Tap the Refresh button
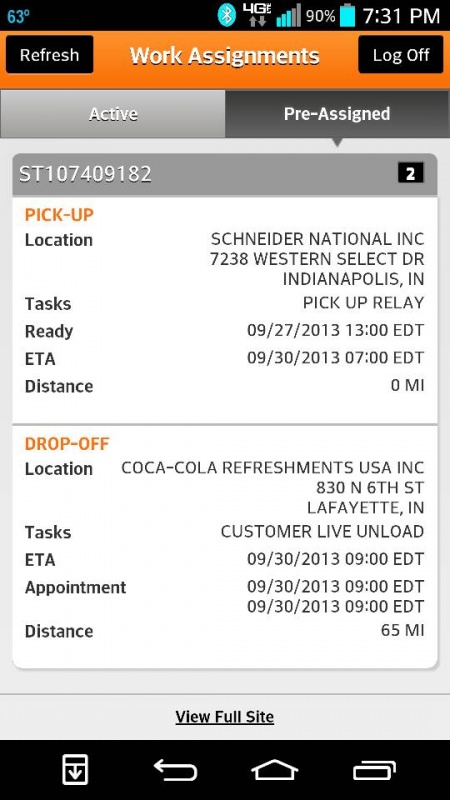The image size is (450, 800). (49, 55)
